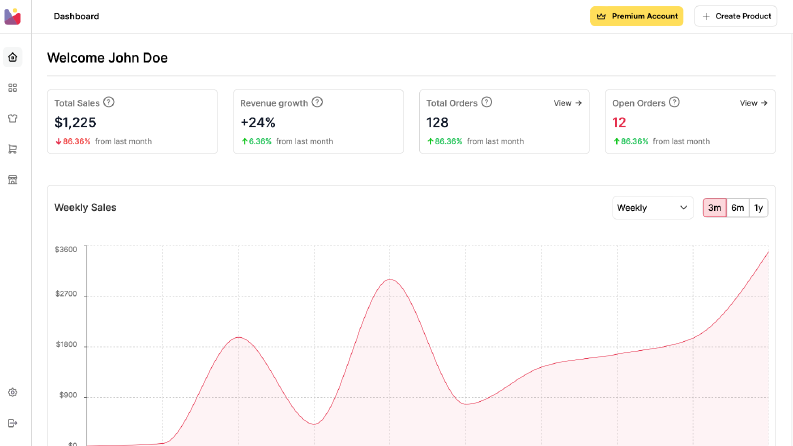Click the help icon next to Open Orders
Viewport: 793px width, 446px height.
[x=674, y=102]
